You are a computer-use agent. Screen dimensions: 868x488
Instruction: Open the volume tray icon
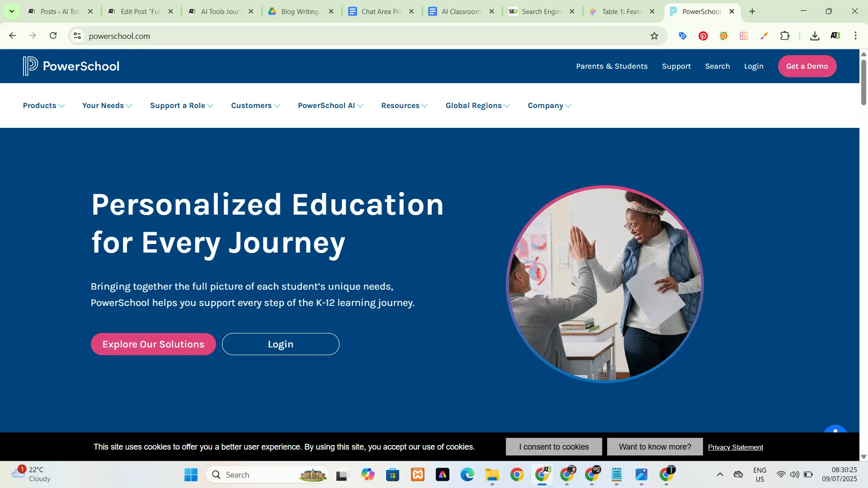coord(794,474)
